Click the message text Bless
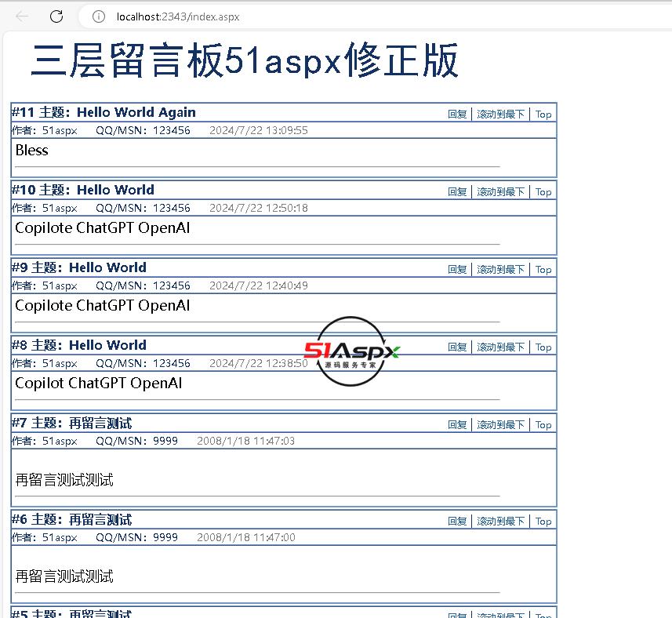The width and height of the screenshot is (672, 618). click(x=31, y=151)
